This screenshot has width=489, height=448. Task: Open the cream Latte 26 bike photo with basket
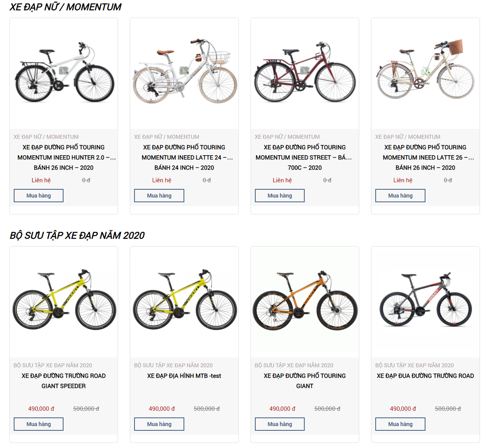[x=425, y=73]
